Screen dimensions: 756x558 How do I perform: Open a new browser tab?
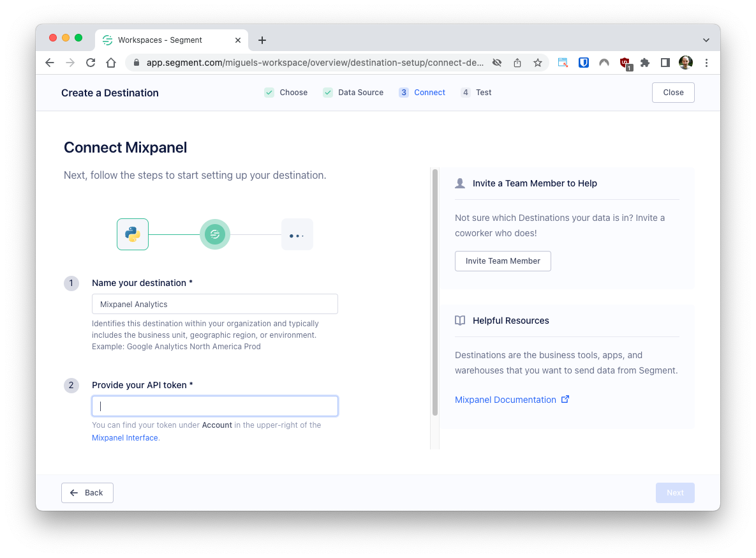click(262, 40)
